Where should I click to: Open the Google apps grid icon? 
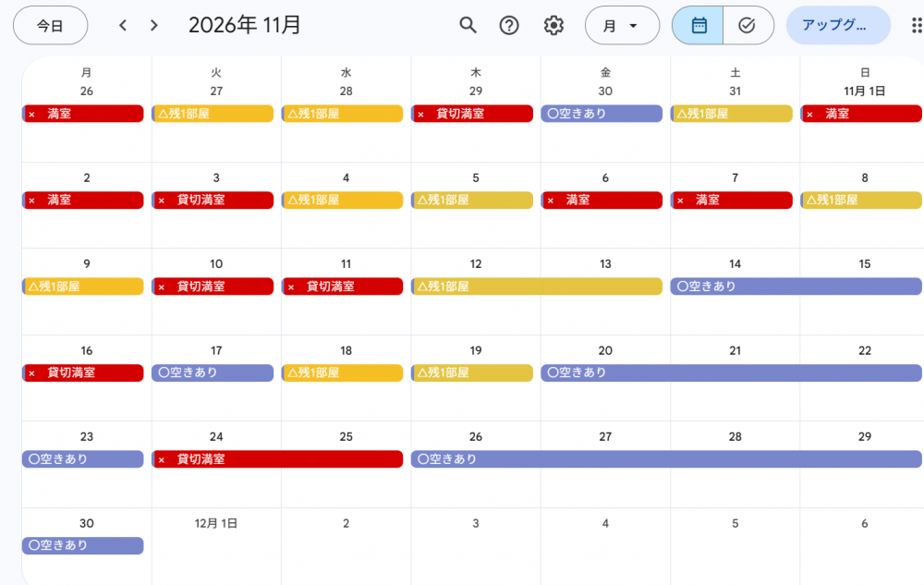(917, 25)
